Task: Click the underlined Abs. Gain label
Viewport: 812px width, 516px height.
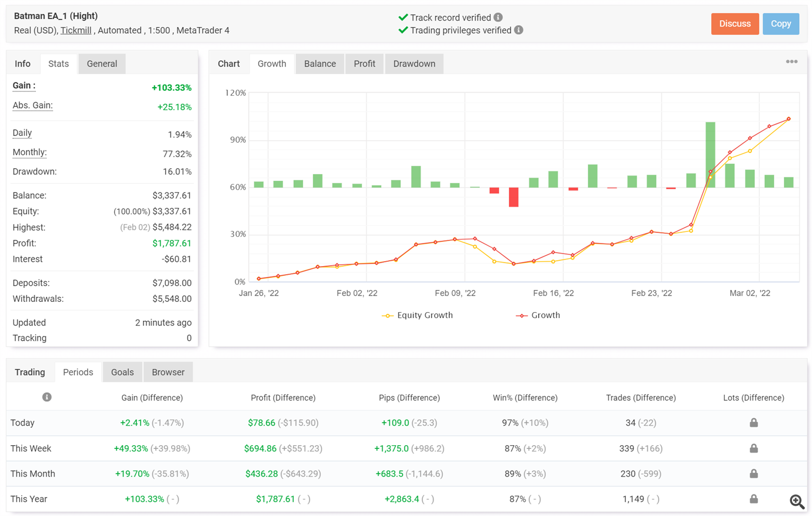Action: click(32, 105)
